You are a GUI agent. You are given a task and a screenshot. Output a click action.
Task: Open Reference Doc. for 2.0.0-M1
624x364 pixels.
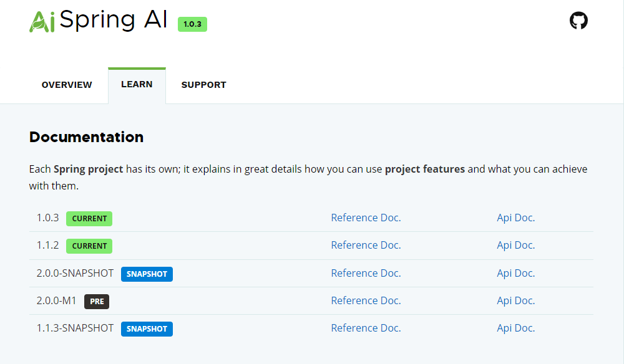(x=366, y=301)
